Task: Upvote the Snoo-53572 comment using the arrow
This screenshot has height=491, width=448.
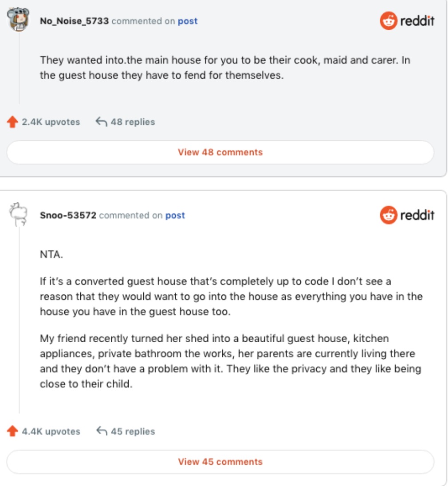Action: point(12,431)
